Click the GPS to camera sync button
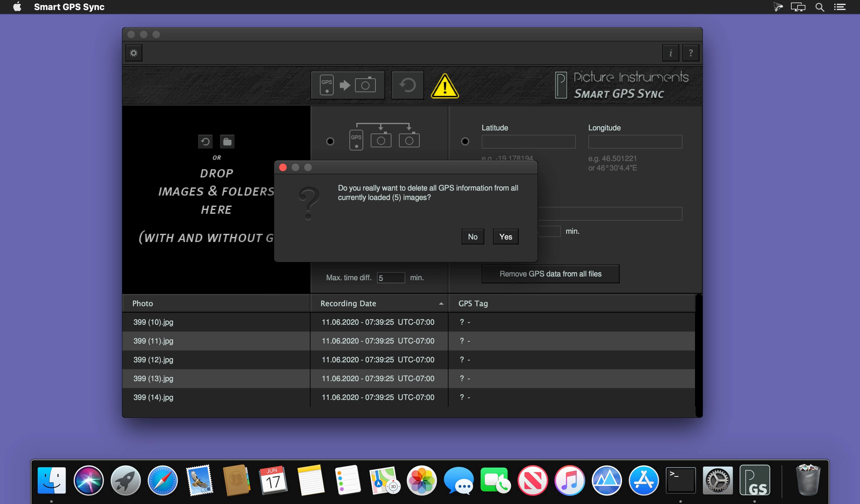 click(x=348, y=85)
